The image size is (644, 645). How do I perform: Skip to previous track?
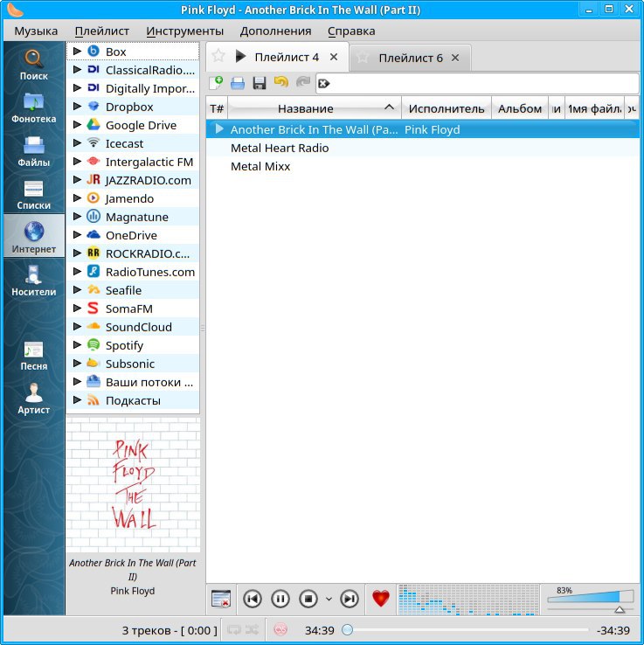[x=252, y=599]
